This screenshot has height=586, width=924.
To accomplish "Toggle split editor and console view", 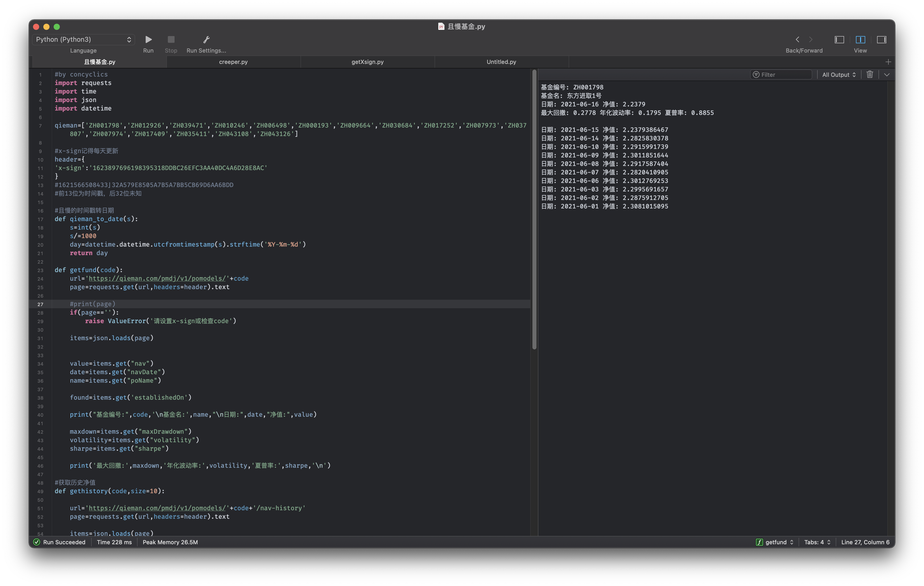I will 860,39.
